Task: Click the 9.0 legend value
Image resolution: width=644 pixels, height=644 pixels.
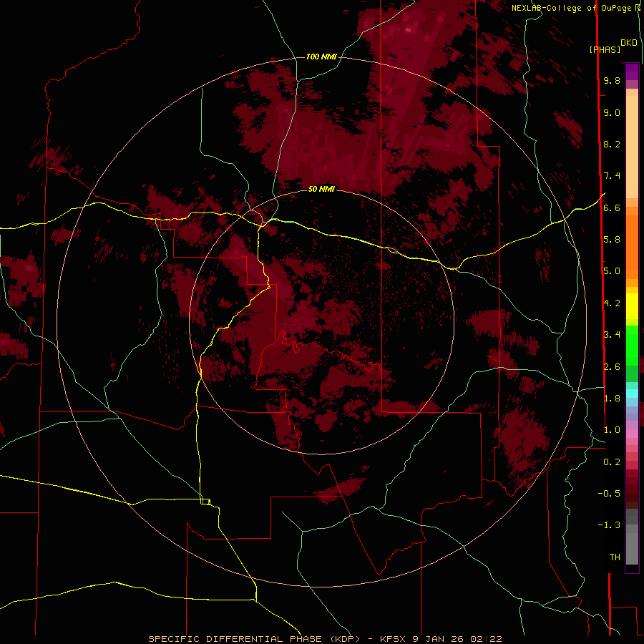Action: point(612,112)
